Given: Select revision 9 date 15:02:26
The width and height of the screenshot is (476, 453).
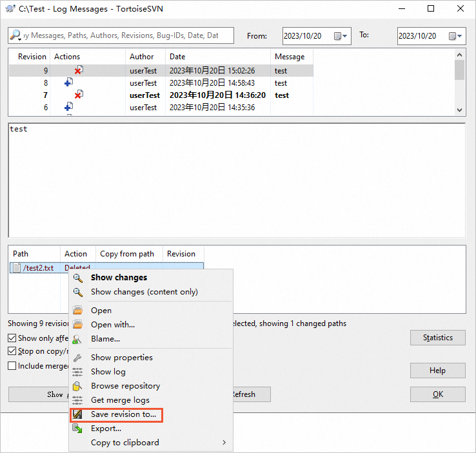Looking at the screenshot, I should (x=212, y=71).
